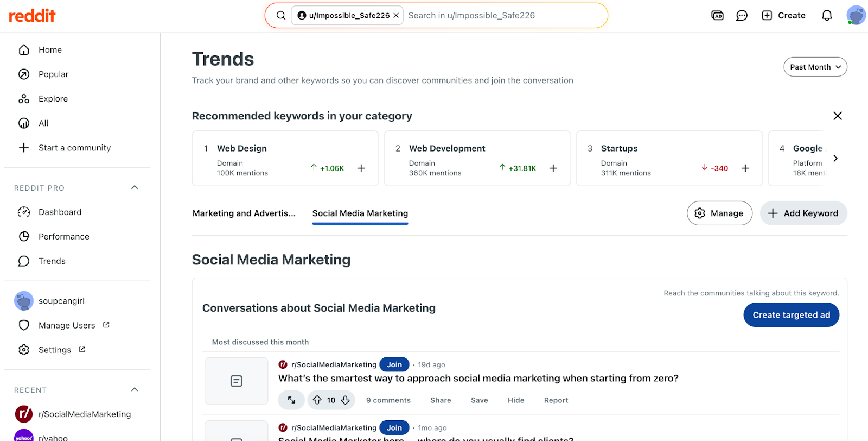Select the Social Media Marketing tab
Screen dimensions: 868x441
pyautogui.click(x=360, y=213)
